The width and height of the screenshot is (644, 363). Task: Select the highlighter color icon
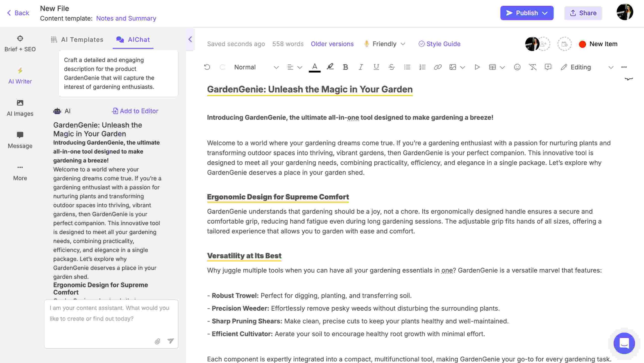(330, 67)
